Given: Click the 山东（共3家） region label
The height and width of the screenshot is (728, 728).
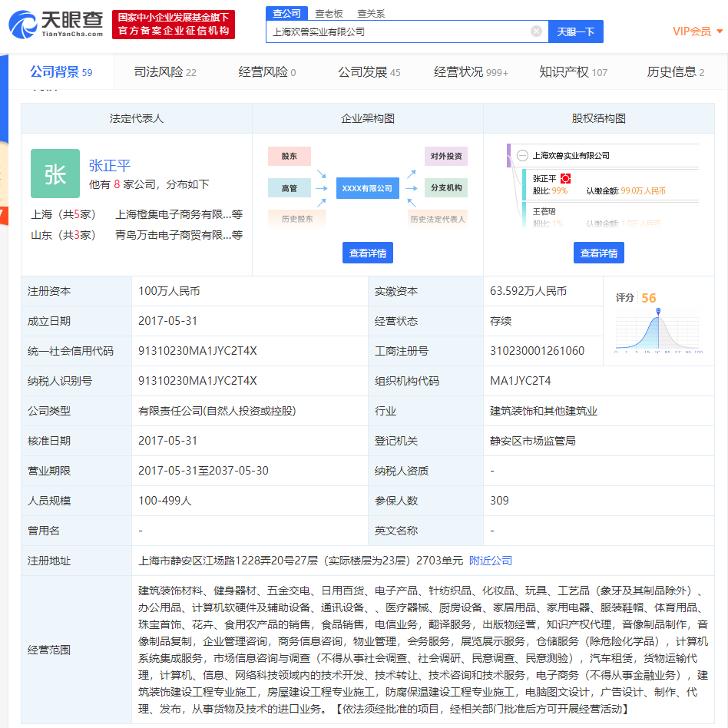Looking at the screenshot, I should tap(63, 235).
